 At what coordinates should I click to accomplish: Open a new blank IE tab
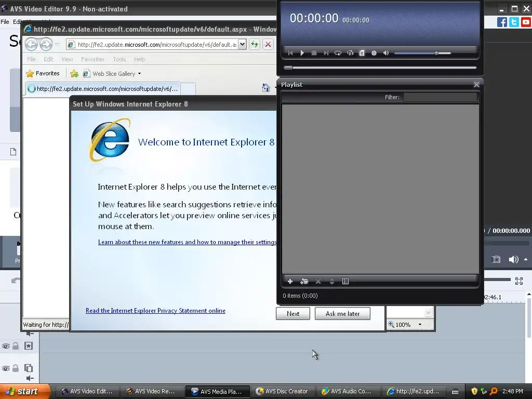(188, 88)
